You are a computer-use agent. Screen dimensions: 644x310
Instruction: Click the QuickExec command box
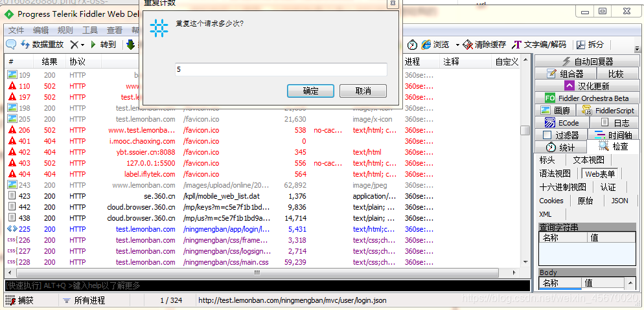tap(268, 285)
